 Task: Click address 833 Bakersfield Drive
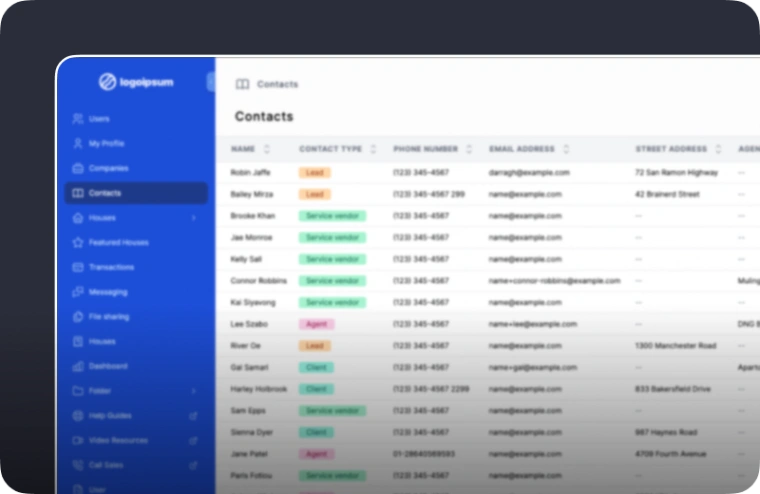673,389
